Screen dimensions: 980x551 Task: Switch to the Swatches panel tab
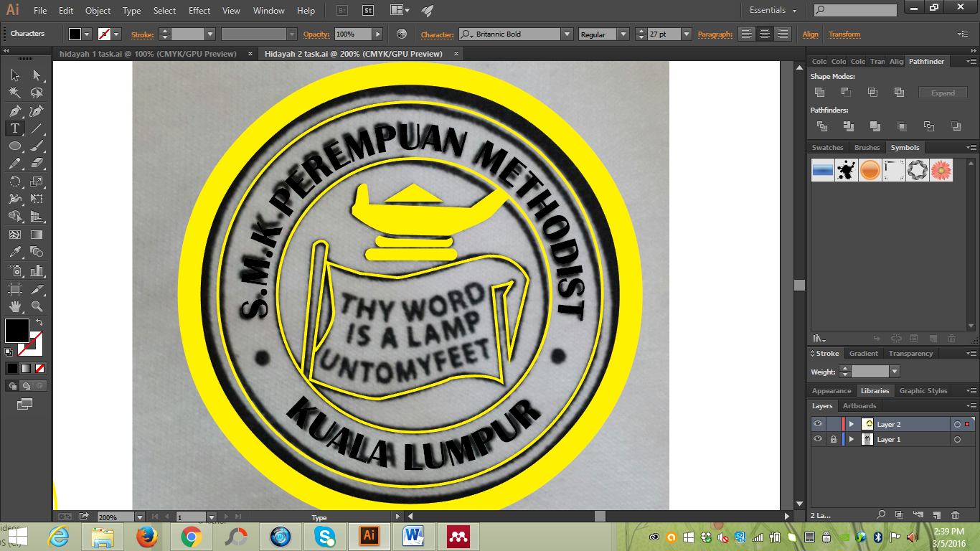[827, 148]
